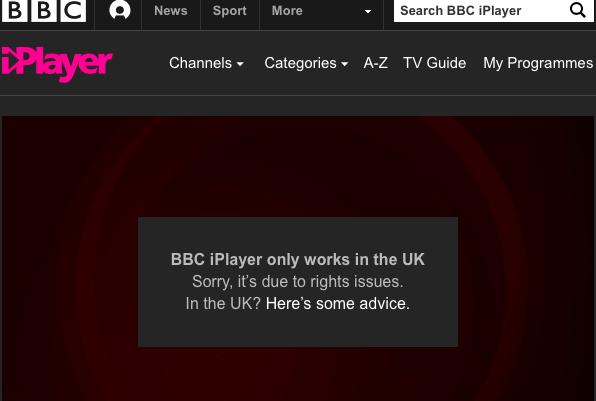Click the C block of BBC logo
Viewport: 596px width, 401px height.
(73, 11)
